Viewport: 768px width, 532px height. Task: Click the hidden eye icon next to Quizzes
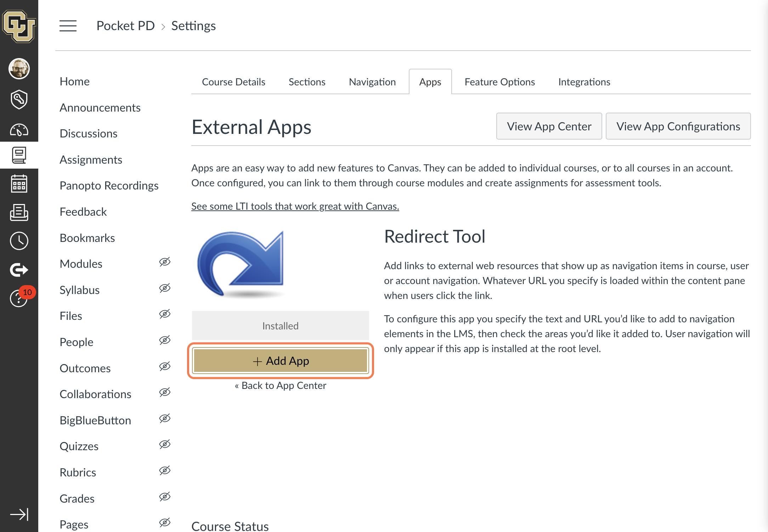(165, 444)
